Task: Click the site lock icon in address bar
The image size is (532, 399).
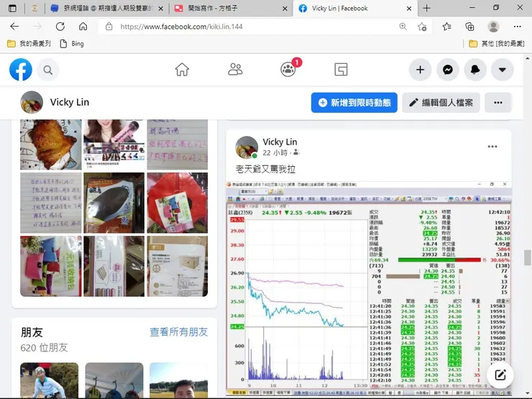Action: [109, 27]
